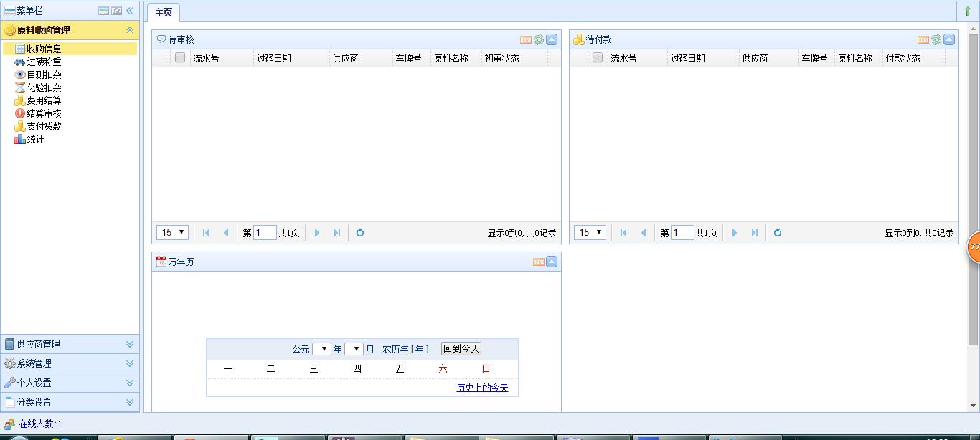Click the 回到今天 button

[x=461, y=349]
